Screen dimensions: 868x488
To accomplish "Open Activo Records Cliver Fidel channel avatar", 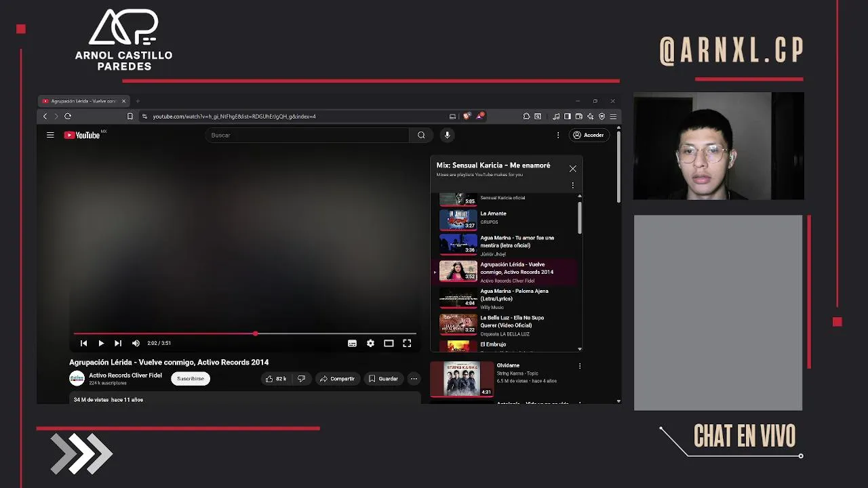I will 77,378.
